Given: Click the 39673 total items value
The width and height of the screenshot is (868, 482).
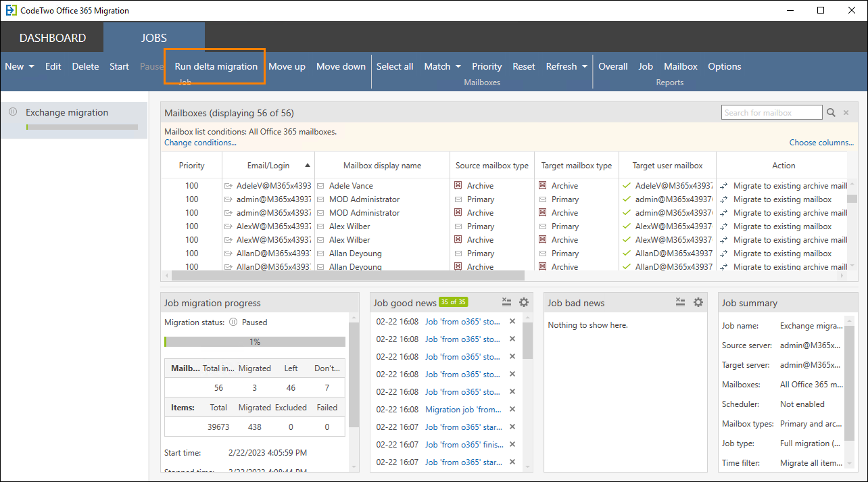Looking at the screenshot, I should coord(218,427).
